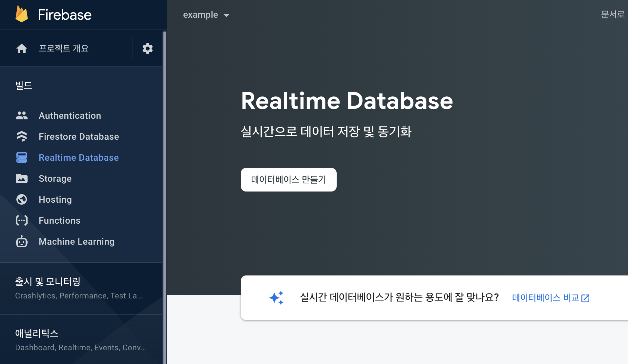Click the 실시간으로 데이터 저장 및 동기화 subtitle
628x364 pixels.
coord(326,132)
